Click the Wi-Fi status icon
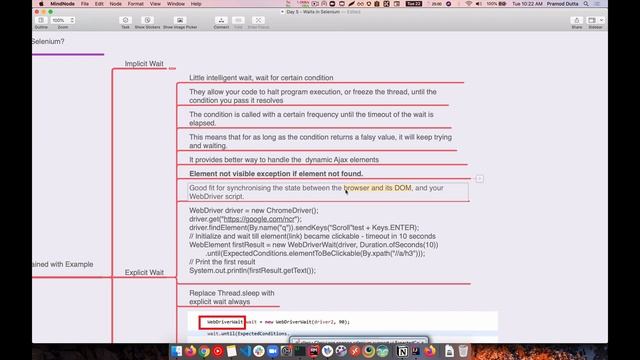 (x=469, y=4)
